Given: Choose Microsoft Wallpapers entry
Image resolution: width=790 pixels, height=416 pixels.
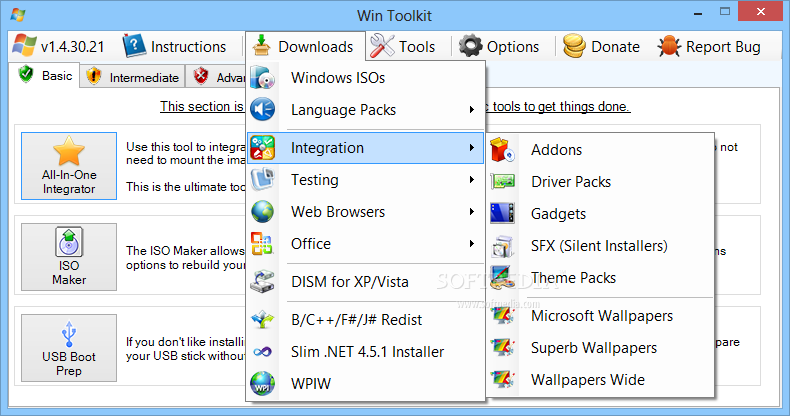Looking at the screenshot, I should [601, 316].
